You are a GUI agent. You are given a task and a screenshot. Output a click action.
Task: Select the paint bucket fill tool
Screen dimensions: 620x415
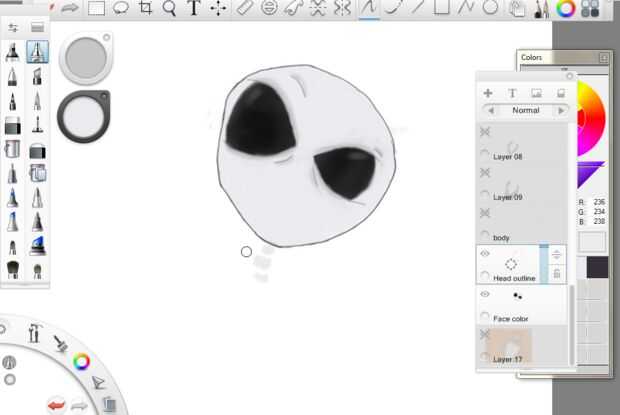[13, 149]
